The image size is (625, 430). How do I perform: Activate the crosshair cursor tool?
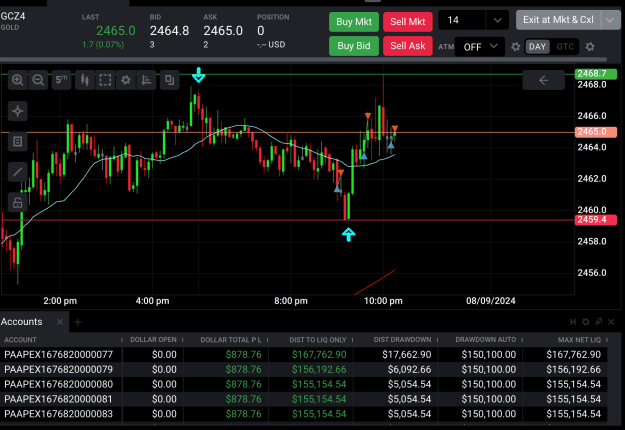point(18,111)
